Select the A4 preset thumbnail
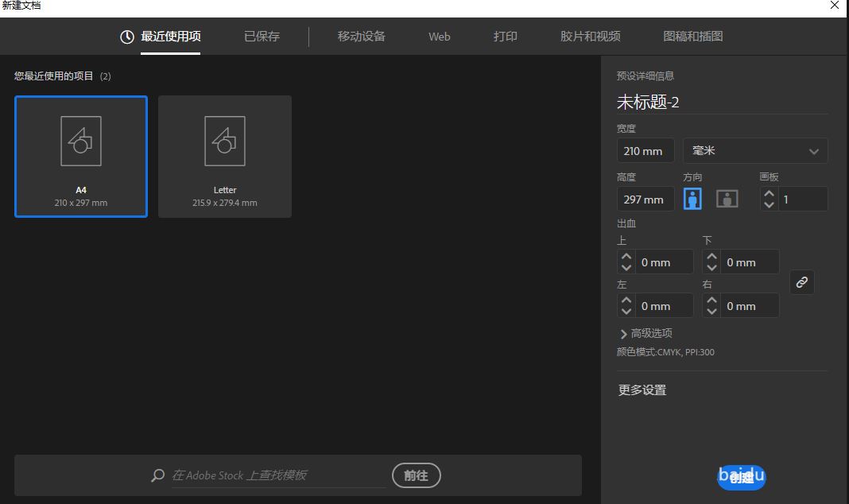849x504 pixels. coord(80,156)
